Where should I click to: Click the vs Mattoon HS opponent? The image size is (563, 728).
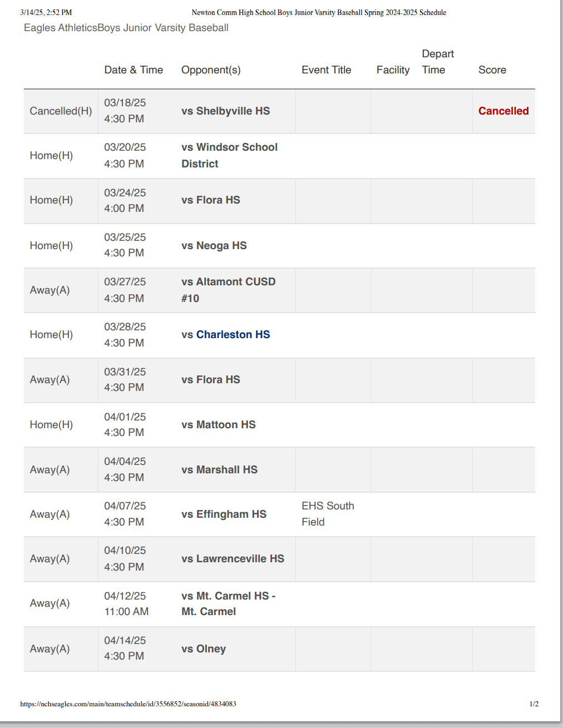218,424
